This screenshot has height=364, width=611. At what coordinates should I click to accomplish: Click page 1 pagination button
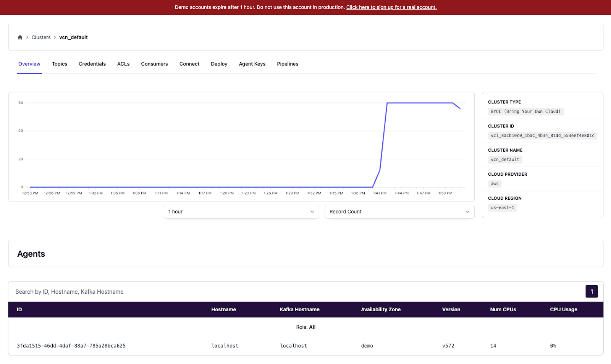pos(592,292)
